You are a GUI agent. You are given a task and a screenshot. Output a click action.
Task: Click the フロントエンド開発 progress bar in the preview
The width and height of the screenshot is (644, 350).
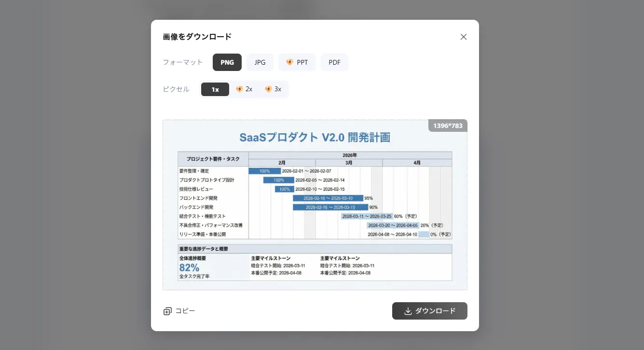coord(329,198)
